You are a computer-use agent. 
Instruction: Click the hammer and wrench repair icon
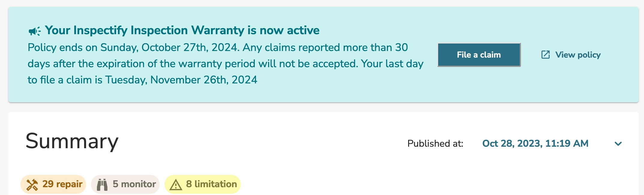click(x=32, y=184)
